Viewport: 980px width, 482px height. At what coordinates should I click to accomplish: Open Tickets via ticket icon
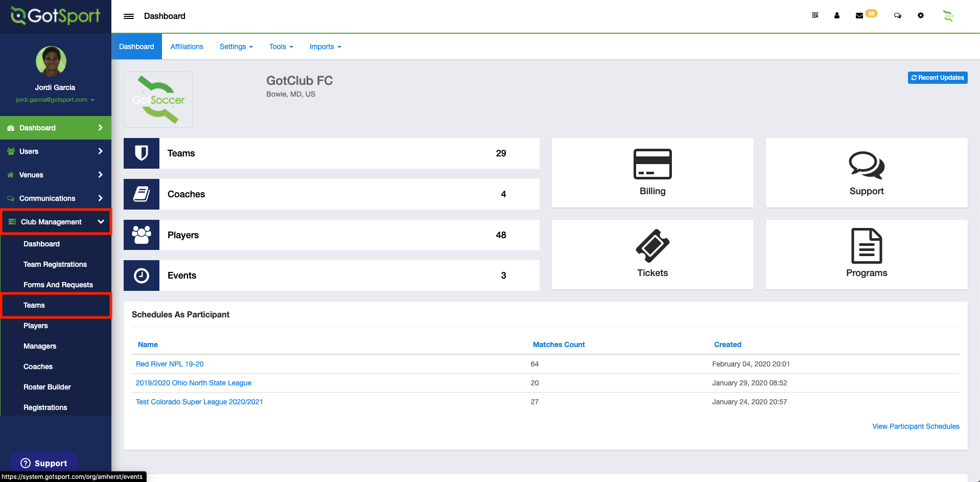tap(652, 246)
